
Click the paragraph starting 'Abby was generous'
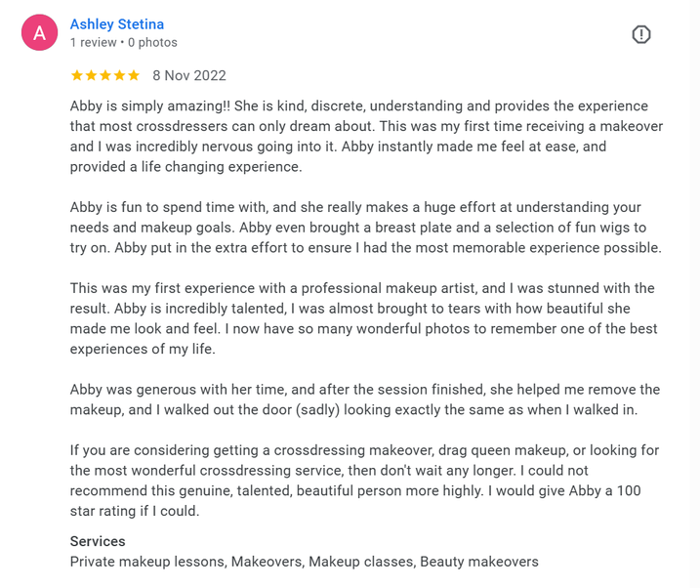tap(365, 399)
